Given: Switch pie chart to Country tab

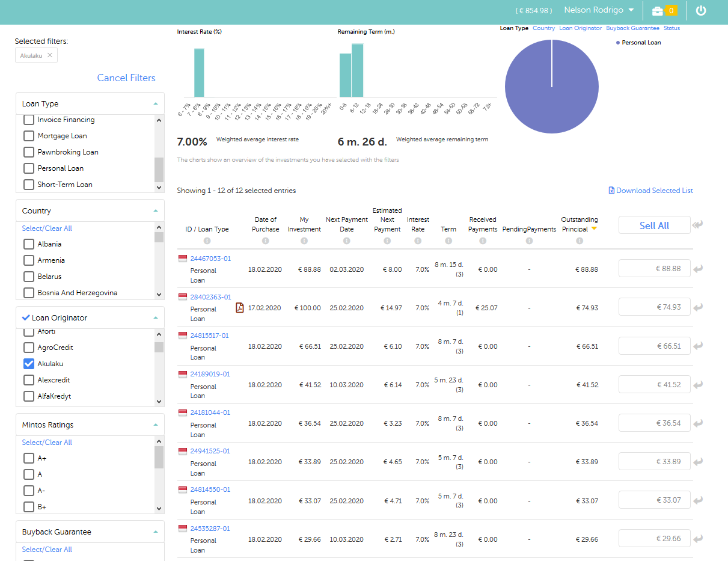Looking at the screenshot, I should click(543, 28).
